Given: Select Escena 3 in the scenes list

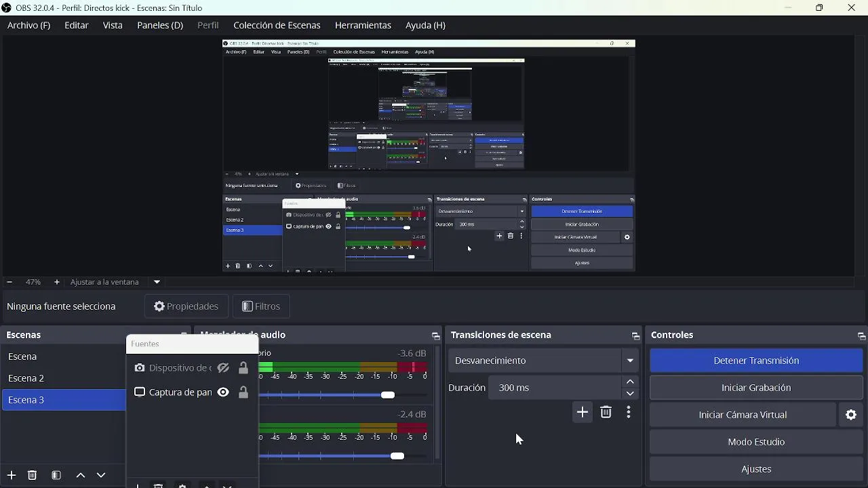Looking at the screenshot, I should (64, 400).
